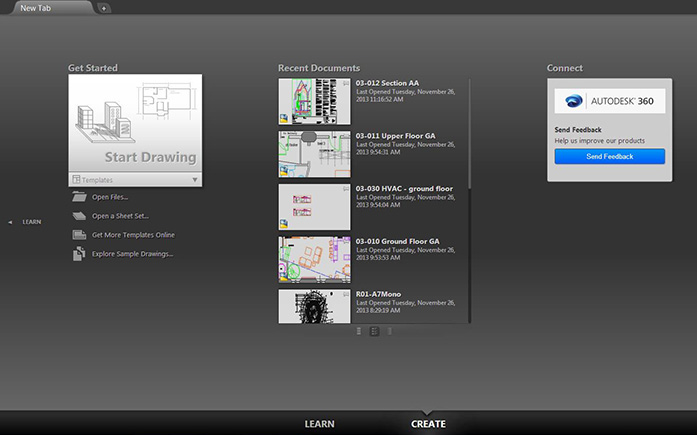Click Explore Sample Drawings... link

[133, 254]
